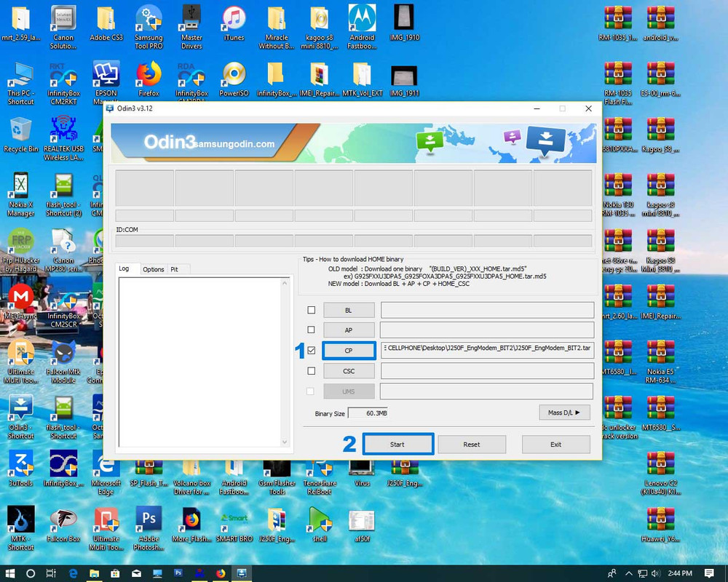Screen dimensions: 728x582
Task: Switch to the Log tab
Action: (x=124, y=268)
